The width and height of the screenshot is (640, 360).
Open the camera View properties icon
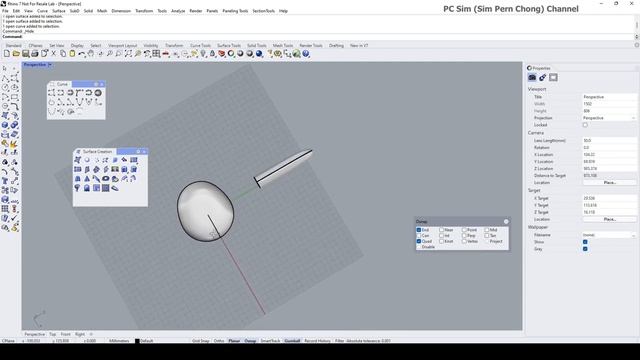[x=532, y=77]
